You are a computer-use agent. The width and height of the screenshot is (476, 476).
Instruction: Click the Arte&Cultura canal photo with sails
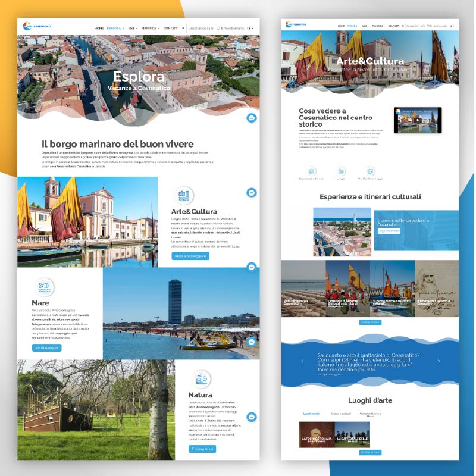click(x=87, y=222)
